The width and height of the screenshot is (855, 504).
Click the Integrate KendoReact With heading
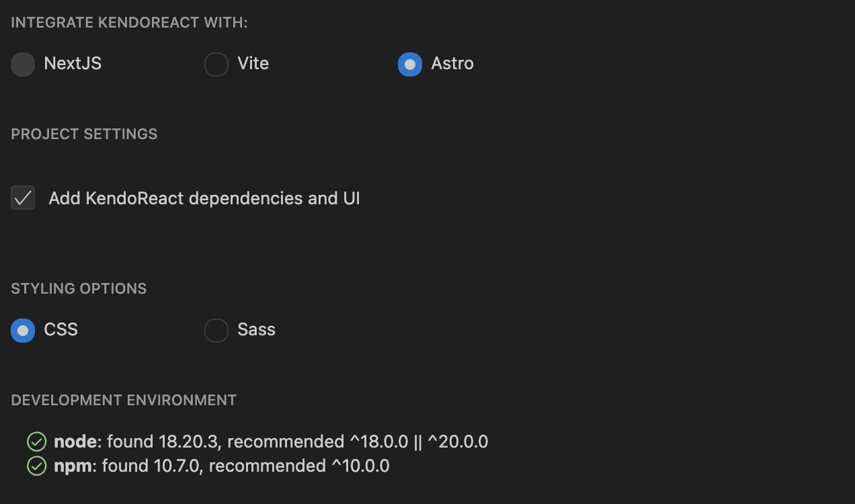tap(129, 23)
